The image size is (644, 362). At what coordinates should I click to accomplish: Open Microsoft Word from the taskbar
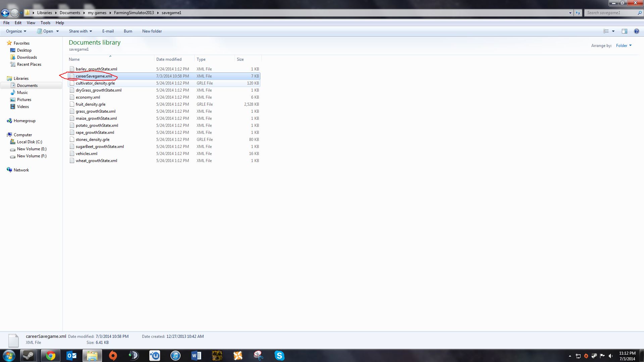(x=196, y=355)
